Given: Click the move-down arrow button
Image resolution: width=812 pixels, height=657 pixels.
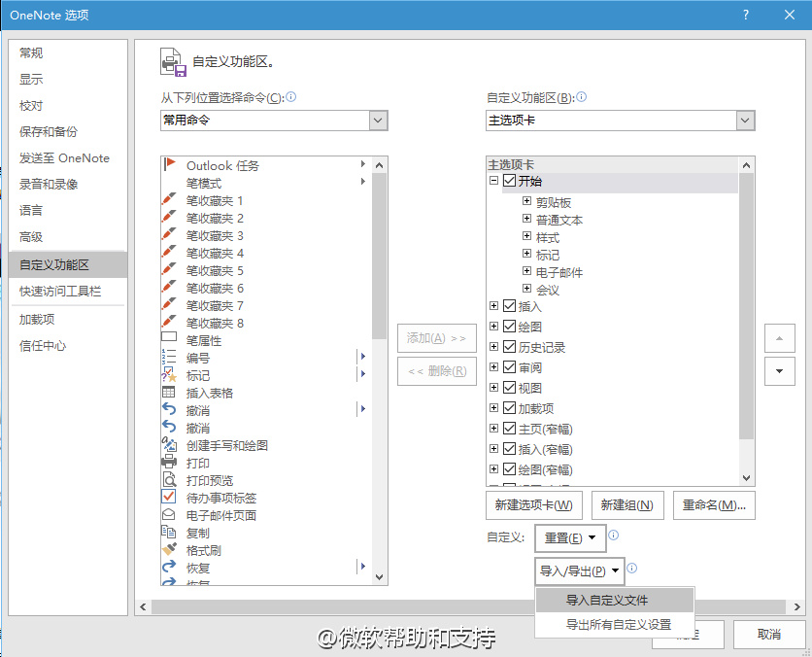Looking at the screenshot, I should 779,371.
